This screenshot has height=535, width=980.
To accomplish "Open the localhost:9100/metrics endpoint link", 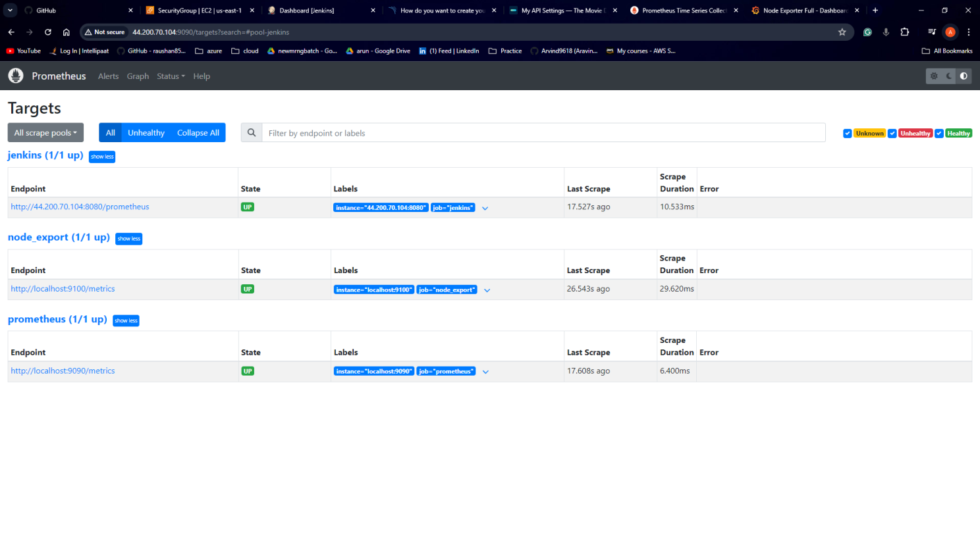I will [63, 289].
